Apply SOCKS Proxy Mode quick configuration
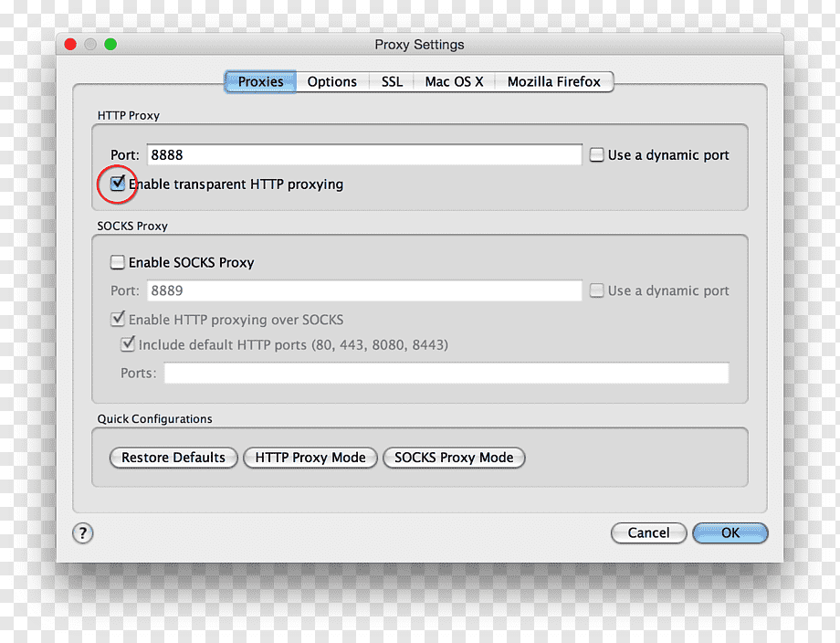The height and width of the screenshot is (643, 840). point(454,458)
